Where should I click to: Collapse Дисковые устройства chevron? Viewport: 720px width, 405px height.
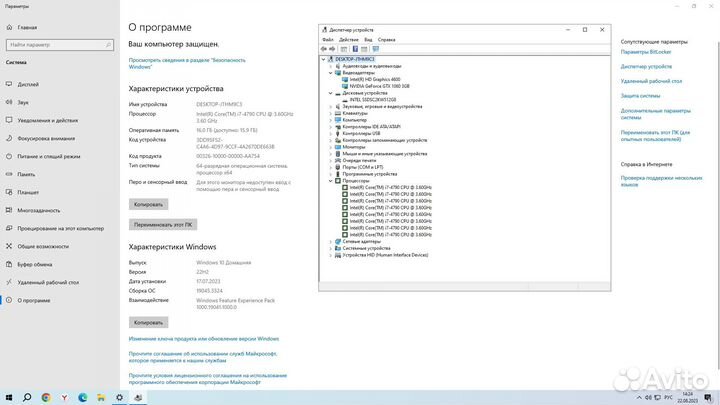(331, 93)
